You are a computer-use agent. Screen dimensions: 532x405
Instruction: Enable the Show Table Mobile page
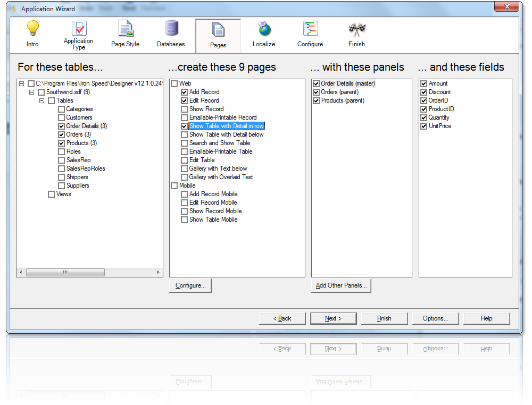click(x=184, y=220)
